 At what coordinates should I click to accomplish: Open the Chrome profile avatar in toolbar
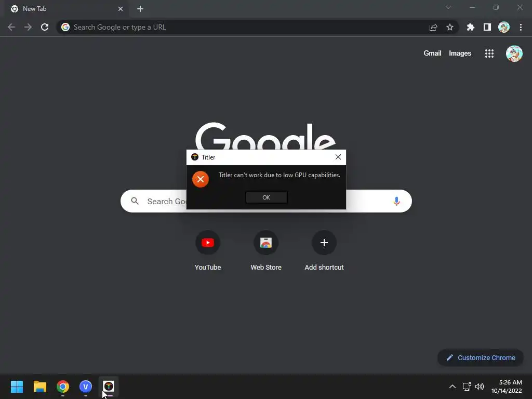coord(504,27)
